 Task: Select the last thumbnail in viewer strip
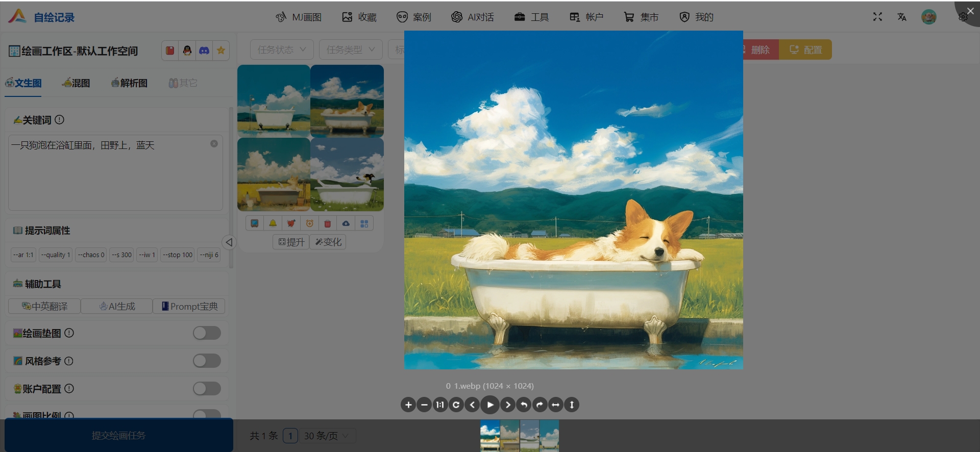coord(549,435)
